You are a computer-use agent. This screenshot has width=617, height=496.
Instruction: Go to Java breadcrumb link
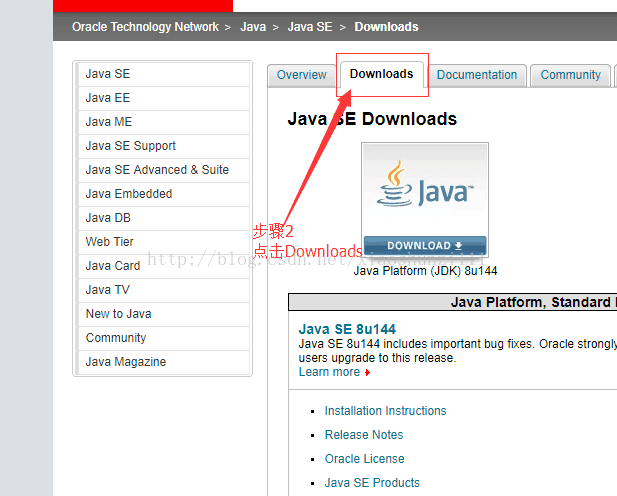click(x=253, y=27)
